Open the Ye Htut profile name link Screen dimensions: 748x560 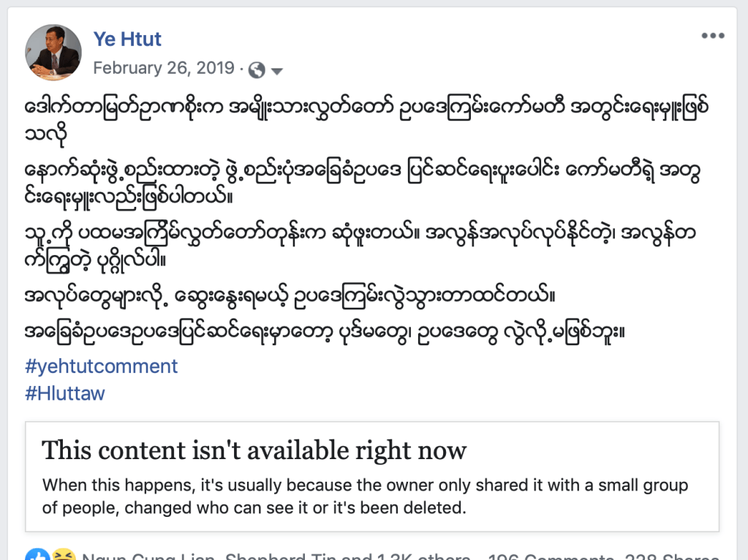(x=127, y=38)
